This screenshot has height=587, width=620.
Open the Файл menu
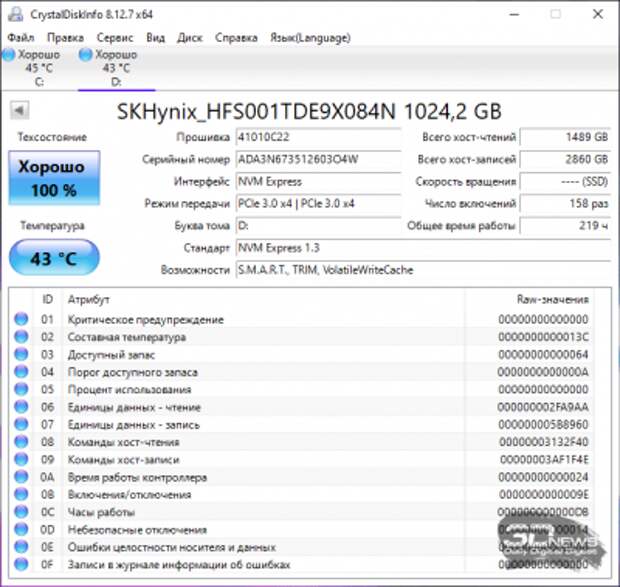21,38
